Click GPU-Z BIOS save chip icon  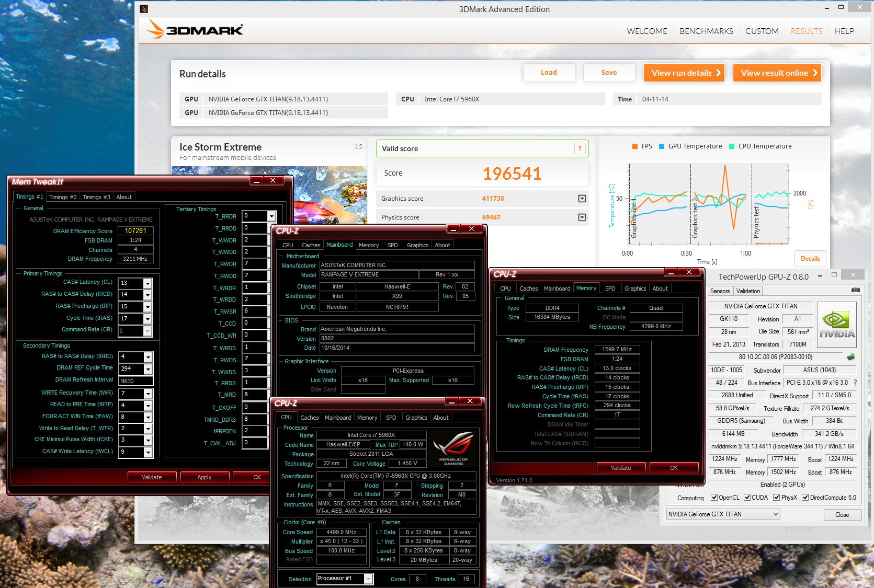[x=851, y=357]
